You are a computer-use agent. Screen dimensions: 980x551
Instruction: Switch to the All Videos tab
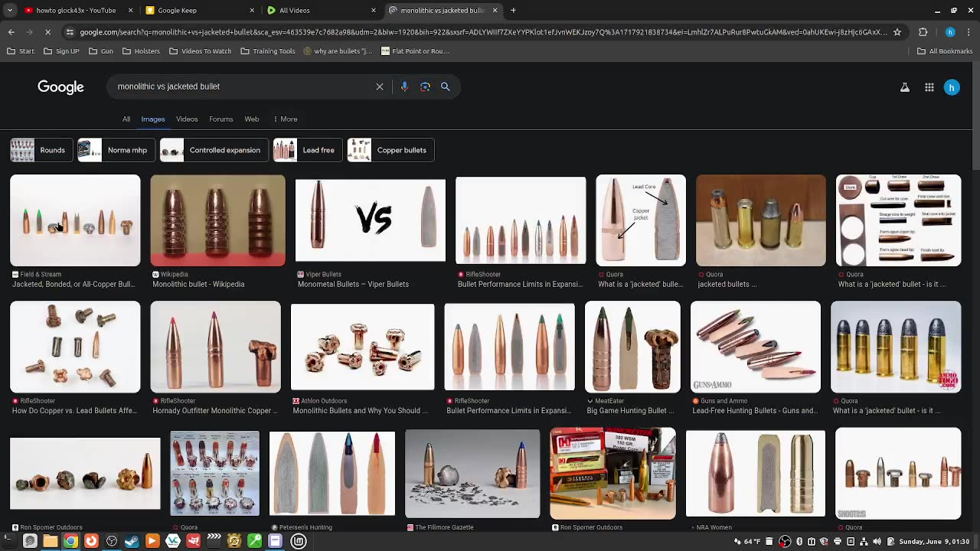[319, 10]
